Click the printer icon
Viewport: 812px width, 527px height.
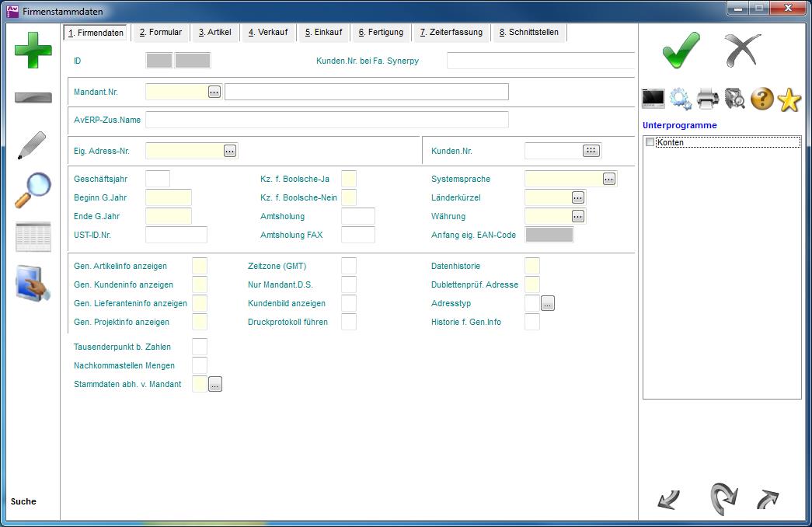pos(708,99)
